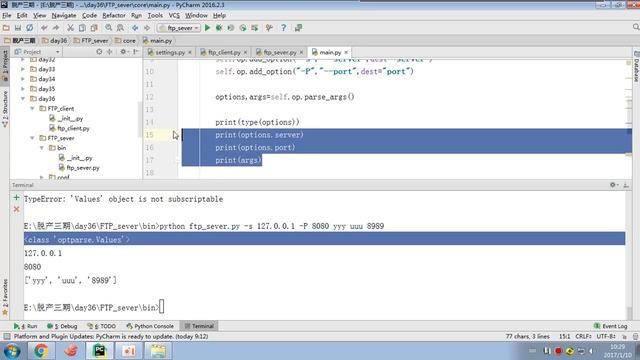Click the Save All toolbar icon
This screenshot has height=360, width=640.
[18, 28]
